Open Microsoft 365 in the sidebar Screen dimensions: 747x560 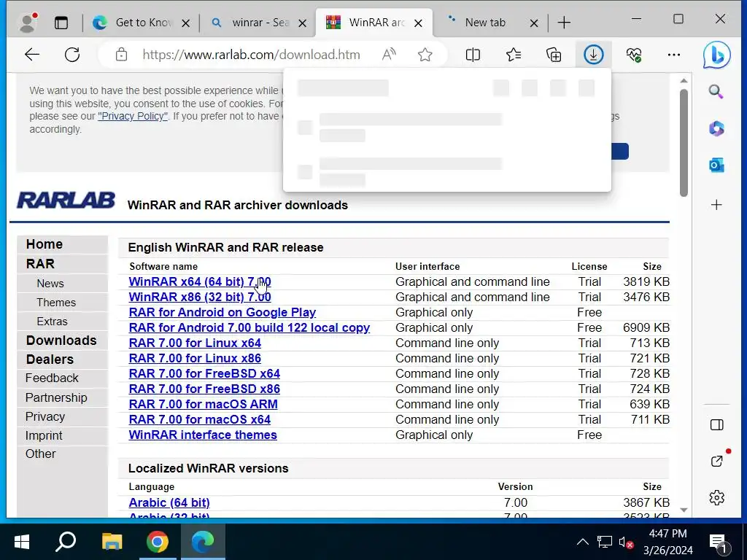click(716, 128)
